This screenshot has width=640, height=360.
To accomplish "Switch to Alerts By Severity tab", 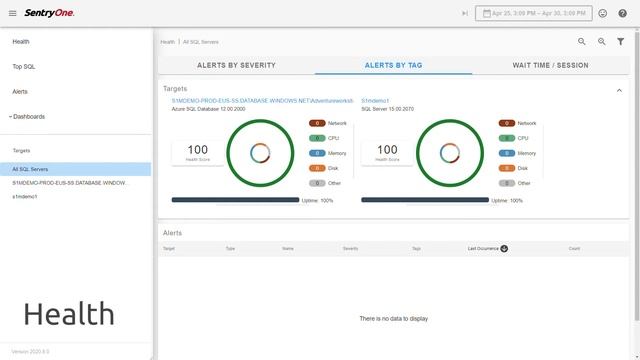I will (x=236, y=65).
